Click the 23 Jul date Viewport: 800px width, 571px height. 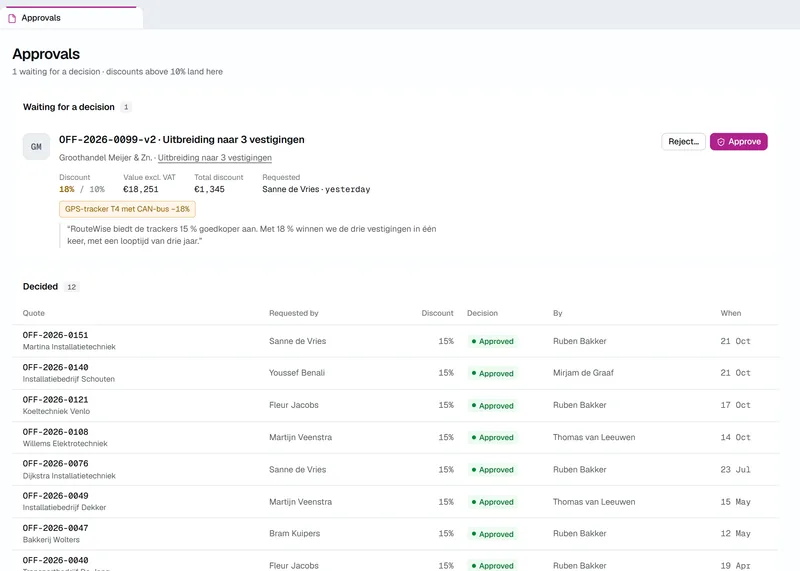click(735, 469)
